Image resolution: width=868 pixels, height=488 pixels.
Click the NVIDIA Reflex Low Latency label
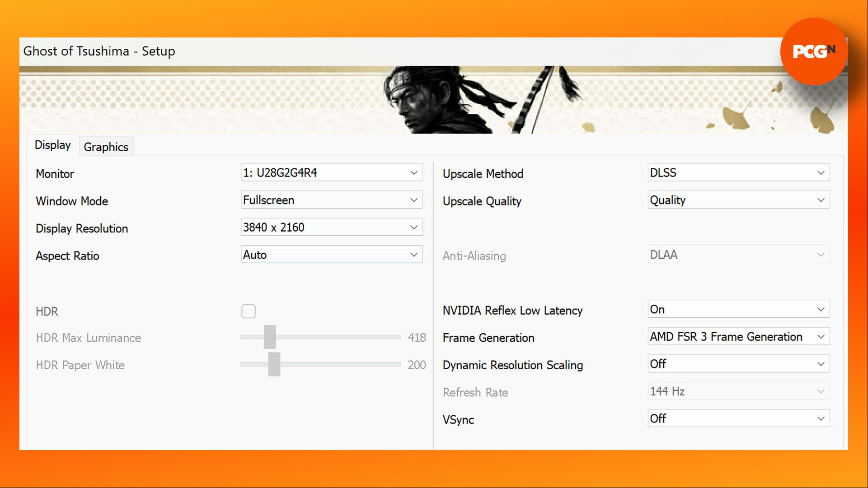point(513,311)
